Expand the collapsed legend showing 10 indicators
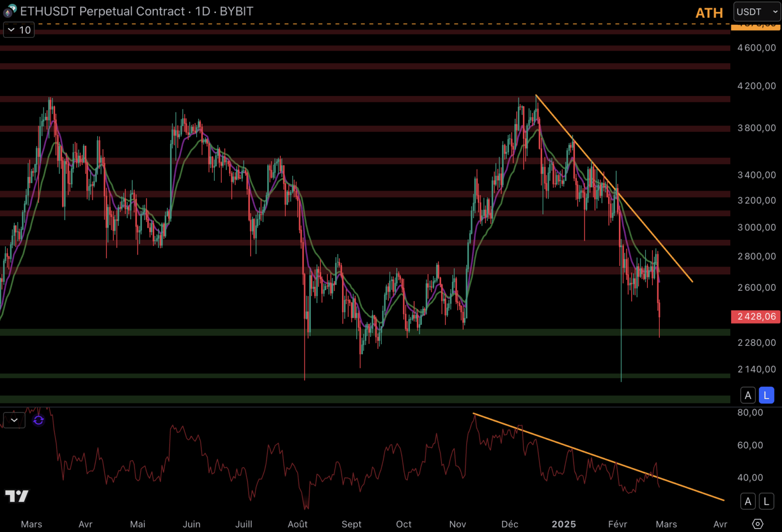Viewport: 782px width, 532px height. (x=19, y=30)
